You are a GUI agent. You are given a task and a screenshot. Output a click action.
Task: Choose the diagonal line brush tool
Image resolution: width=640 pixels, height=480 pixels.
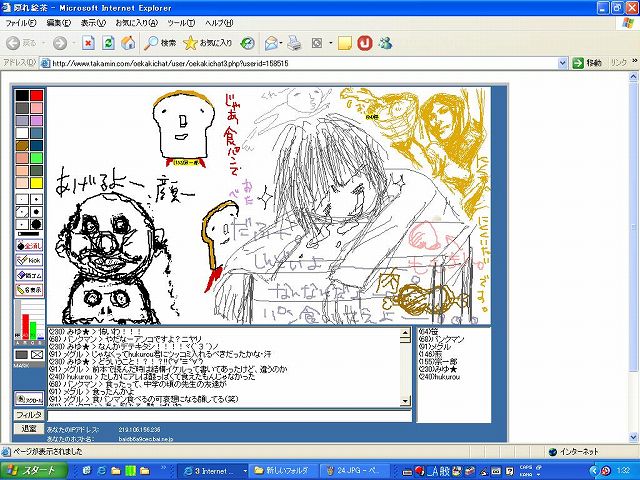point(22,212)
